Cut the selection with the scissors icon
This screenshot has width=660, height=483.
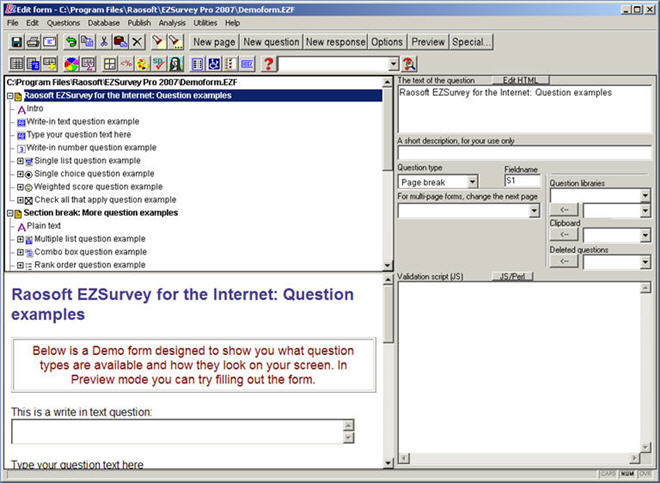pos(104,42)
